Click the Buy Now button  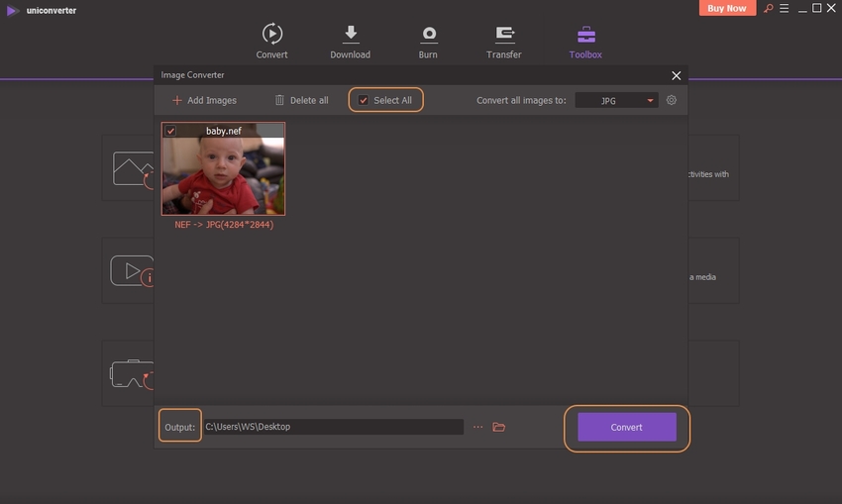(x=727, y=9)
